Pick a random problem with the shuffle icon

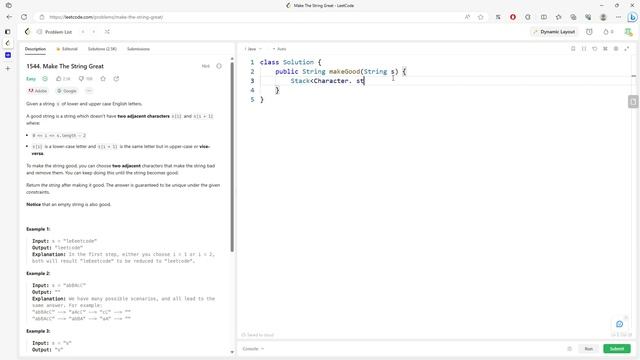click(107, 31)
